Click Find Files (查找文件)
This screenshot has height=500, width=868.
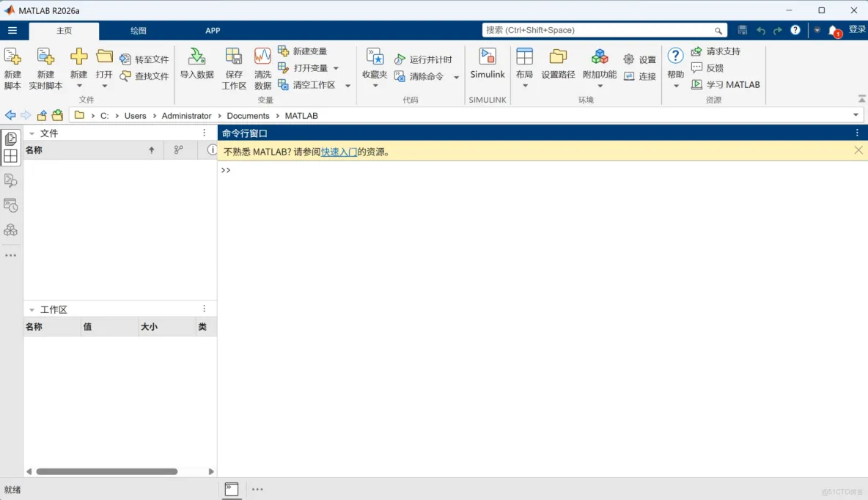pyautogui.click(x=144, y=76)
